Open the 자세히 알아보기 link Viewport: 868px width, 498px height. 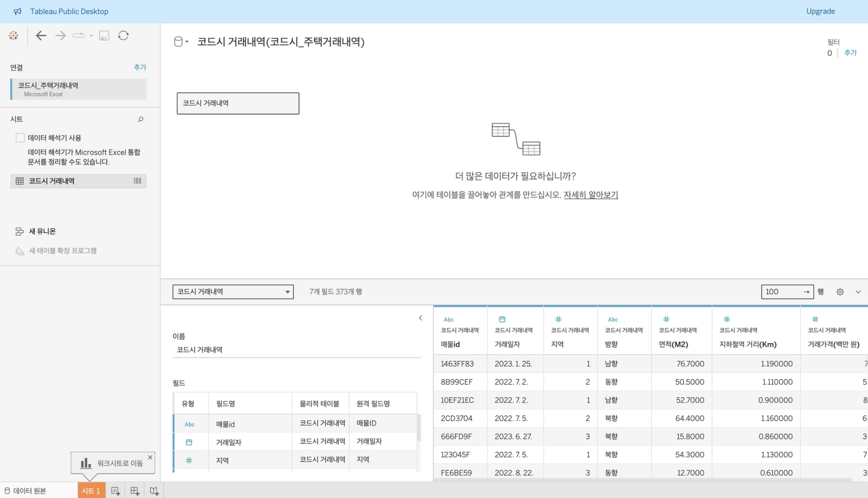coord(590,195)
